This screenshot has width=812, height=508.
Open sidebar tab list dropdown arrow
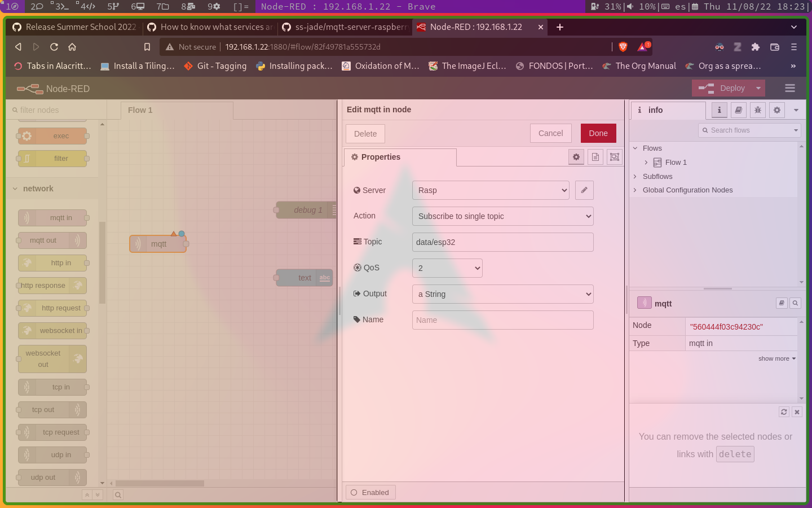(796, 110)
